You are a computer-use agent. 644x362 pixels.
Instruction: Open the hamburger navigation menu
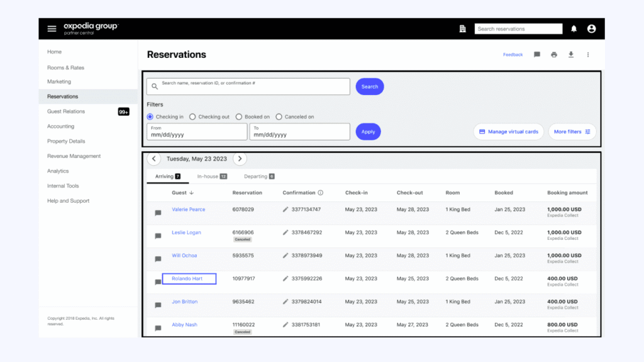pyautogui.click(x=52, y=29)
